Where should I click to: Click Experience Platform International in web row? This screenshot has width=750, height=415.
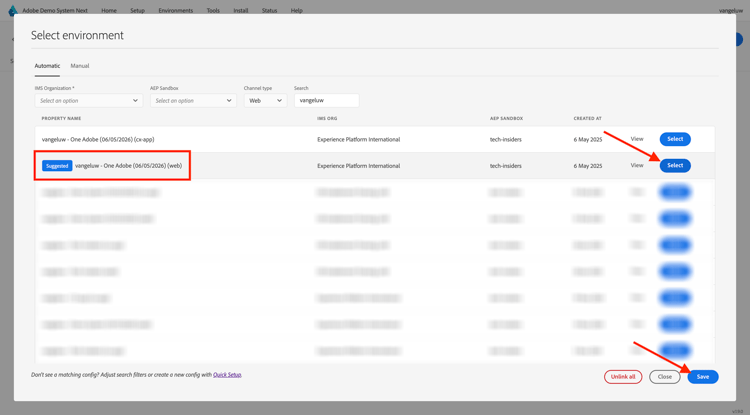coord(358,166)
